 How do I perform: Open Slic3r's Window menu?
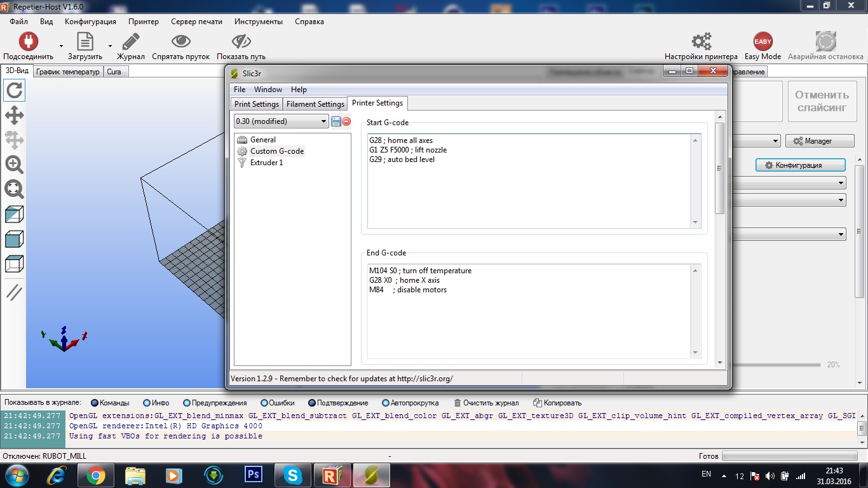(268, 90)
